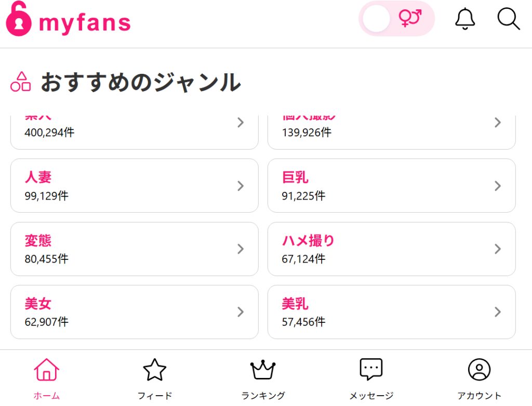The width and height of the screenshot is (532, 406).
Task: Open メッセージ chat bubble icon
Action: [371, 369]
